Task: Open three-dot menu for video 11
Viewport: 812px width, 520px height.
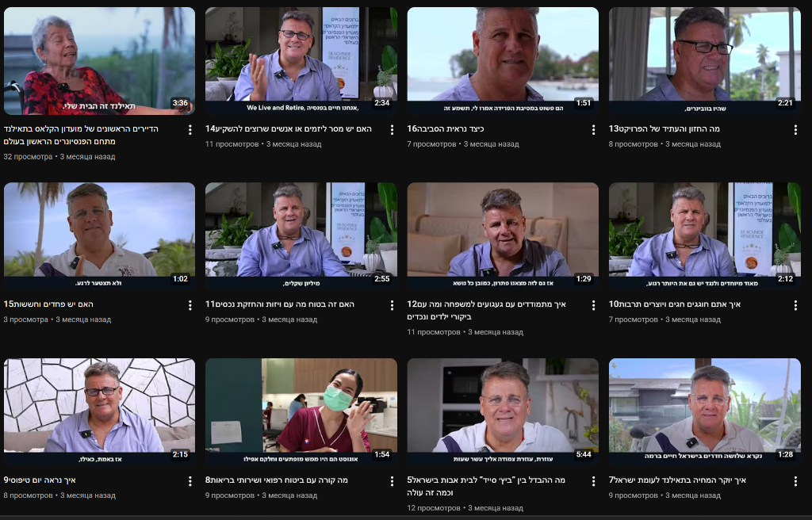Action: [392, 305]
